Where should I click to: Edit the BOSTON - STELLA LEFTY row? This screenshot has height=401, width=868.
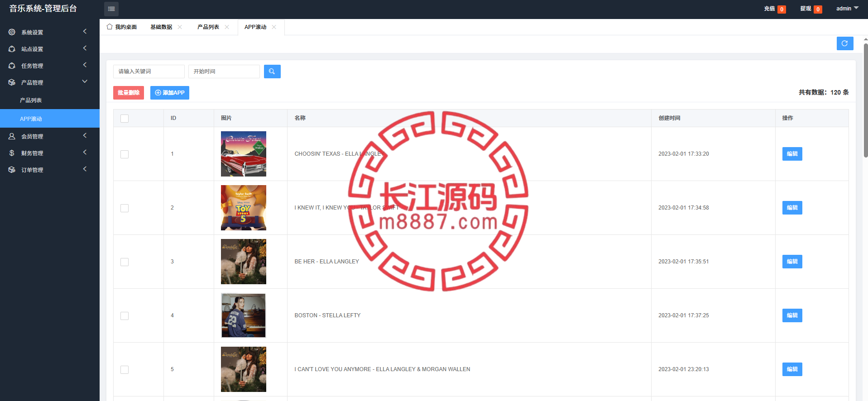pos(792,315)
